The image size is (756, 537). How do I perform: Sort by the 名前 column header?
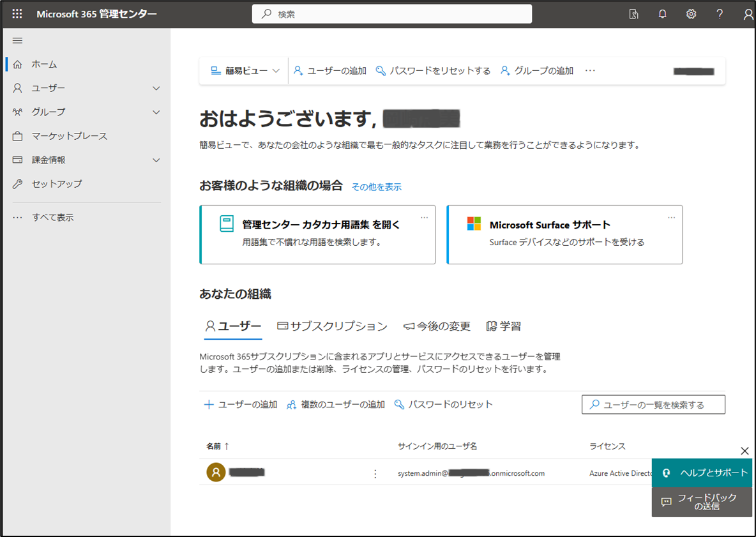[214, 446]
